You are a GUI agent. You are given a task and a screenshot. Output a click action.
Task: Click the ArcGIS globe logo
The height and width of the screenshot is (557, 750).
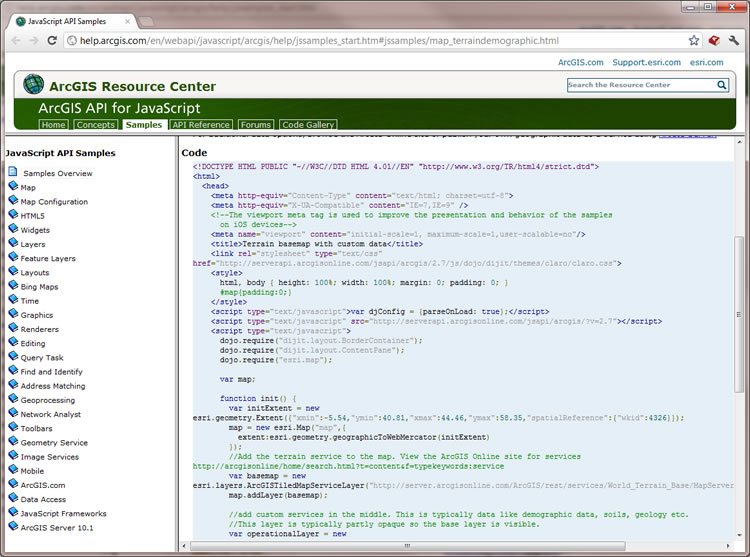click(33, 84)
